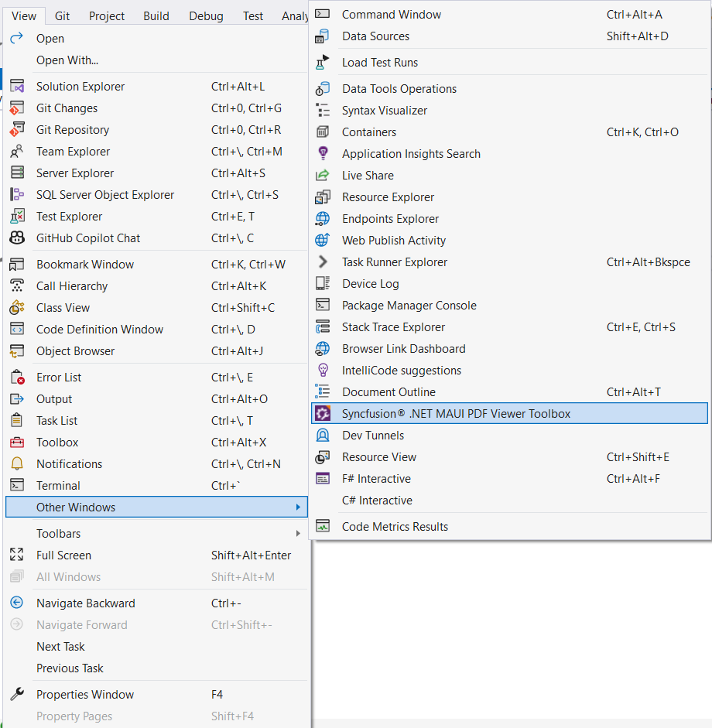Open Package Manager Console icon
Viewport: 712px width, 728px height.
pos(323,305)
